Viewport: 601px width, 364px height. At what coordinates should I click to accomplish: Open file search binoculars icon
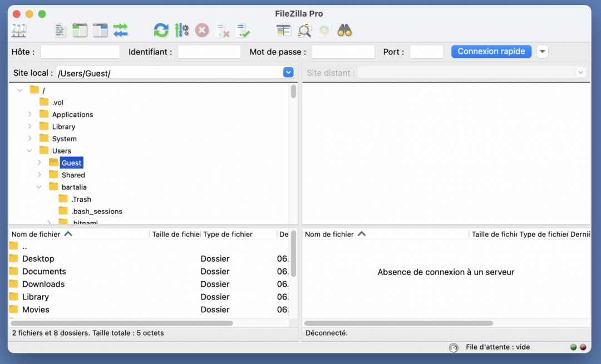[x=344, y=30]
